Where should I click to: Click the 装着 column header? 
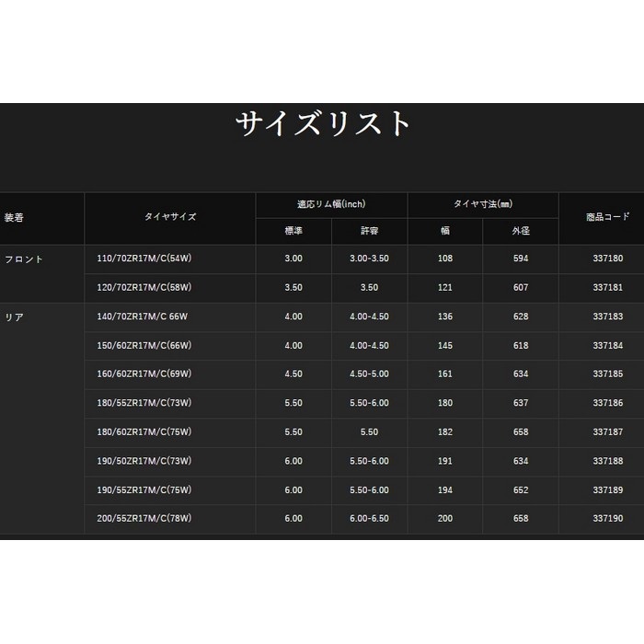(x=15, y=218)
